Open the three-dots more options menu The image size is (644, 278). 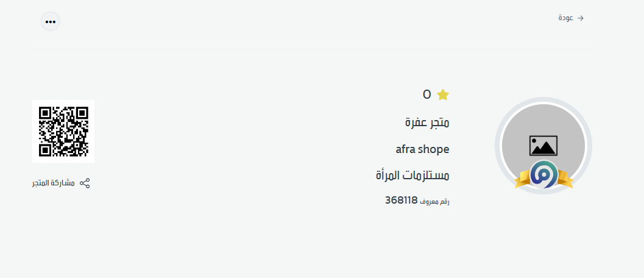(x=51, y=21)
